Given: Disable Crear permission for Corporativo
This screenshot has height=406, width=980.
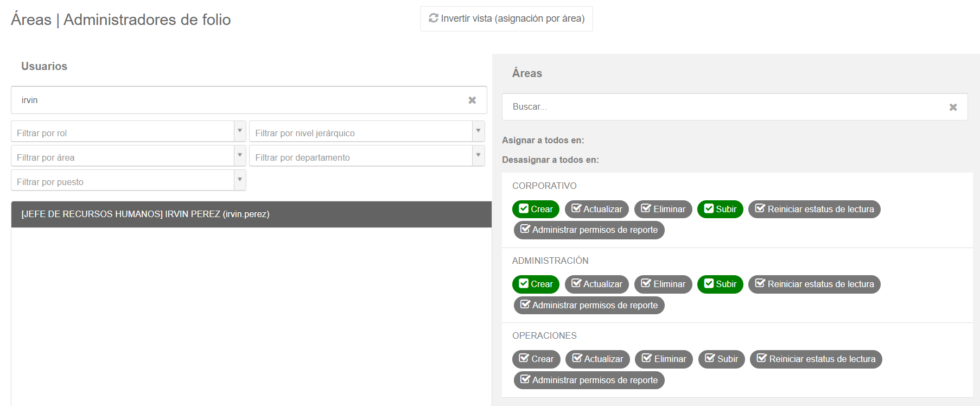Looking at the screenshot, I should 536,209.
